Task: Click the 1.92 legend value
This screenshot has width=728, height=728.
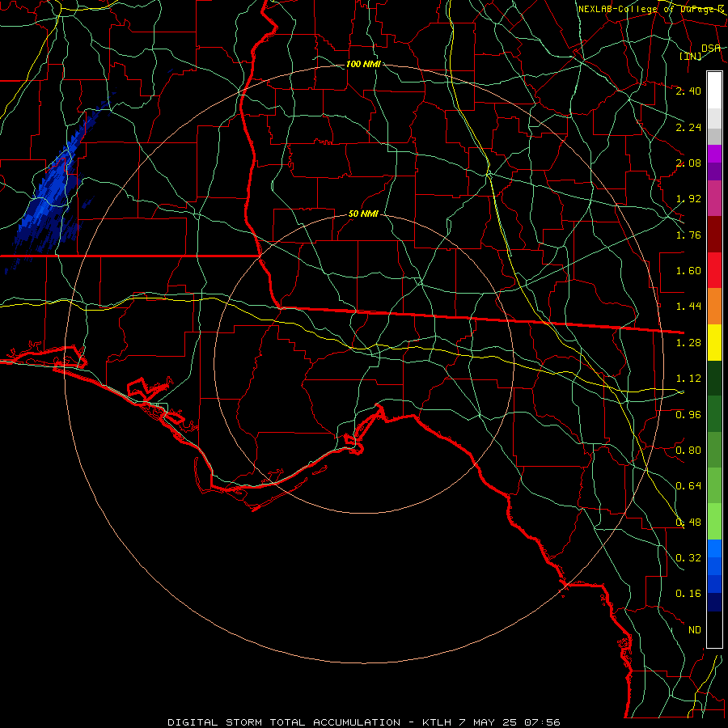Action: [x=688, y=199]
